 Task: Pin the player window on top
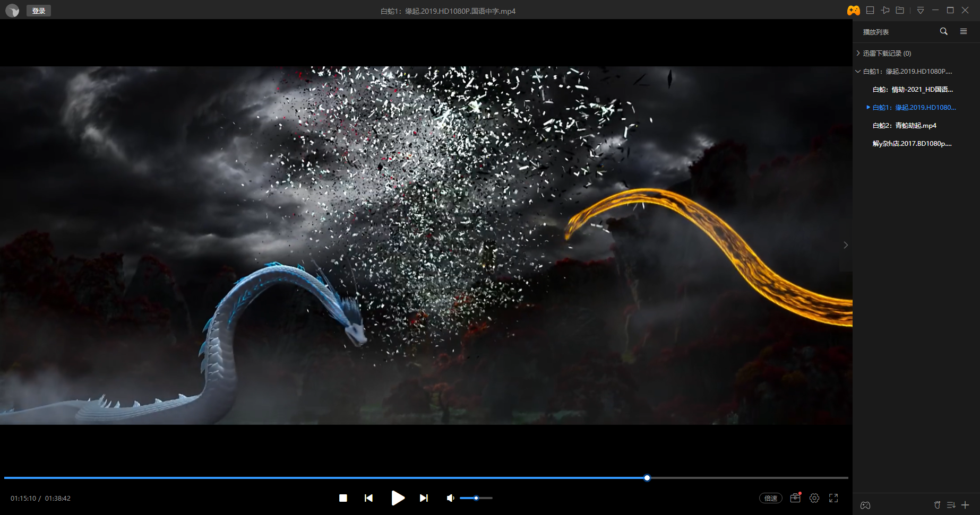click(x=885, y=11)
